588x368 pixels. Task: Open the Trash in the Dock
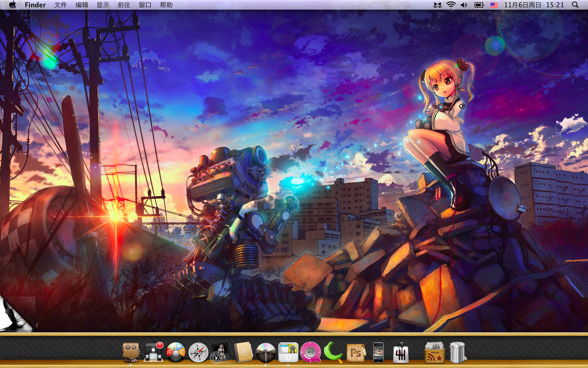click(x=457, y=352)
